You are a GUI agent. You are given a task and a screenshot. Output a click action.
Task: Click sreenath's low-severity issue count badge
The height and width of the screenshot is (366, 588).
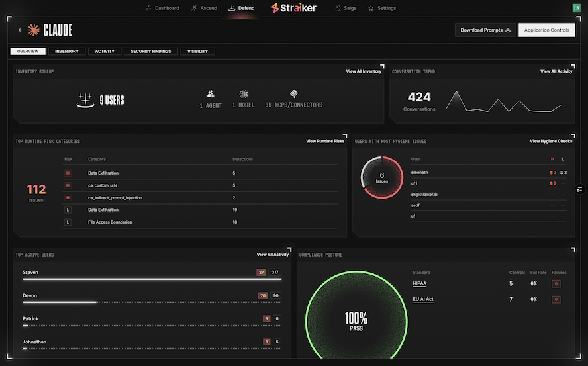(x=563, y=173)
